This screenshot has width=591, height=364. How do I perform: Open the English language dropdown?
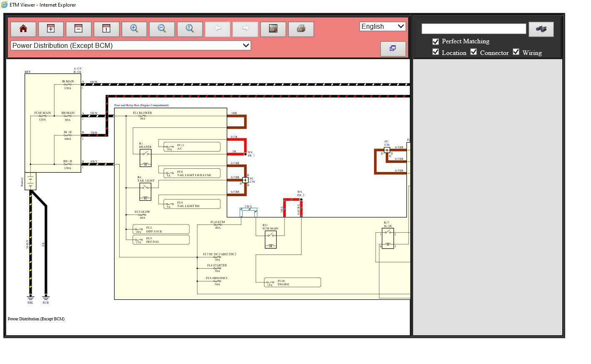[x=382, y=26]
